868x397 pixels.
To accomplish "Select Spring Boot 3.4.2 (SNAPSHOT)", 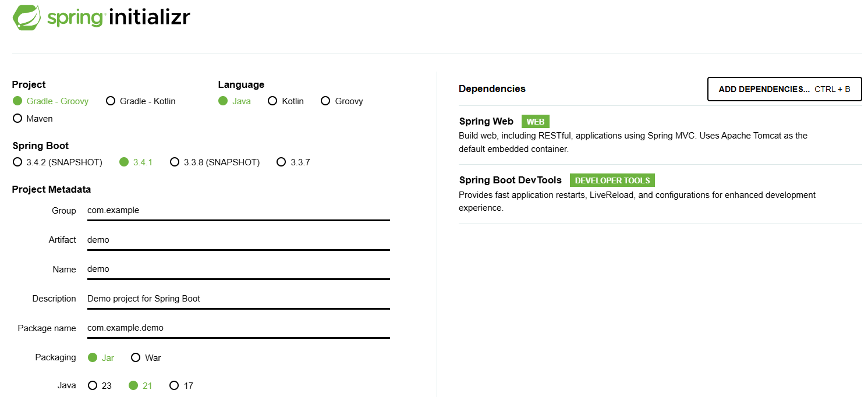I will click(x=57, y=162).
